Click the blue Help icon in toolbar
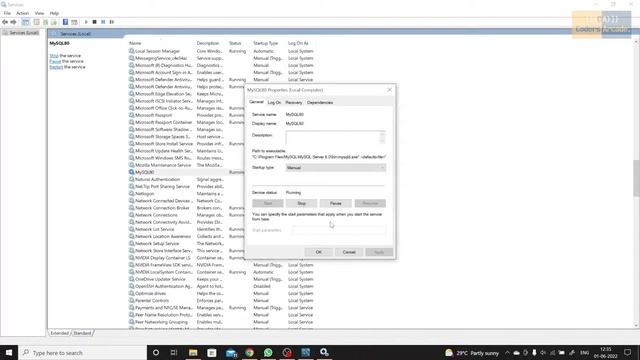The height and width of the screenshot is (360, 640). coord(65,22)
